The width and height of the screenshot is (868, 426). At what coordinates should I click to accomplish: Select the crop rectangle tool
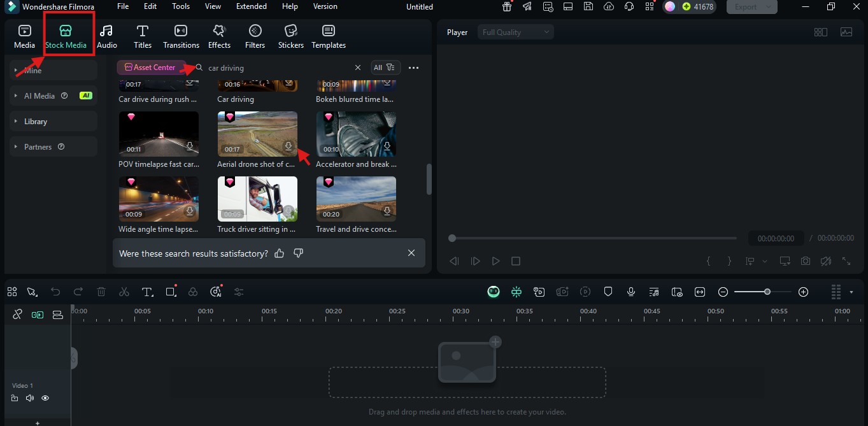point(171,292)
